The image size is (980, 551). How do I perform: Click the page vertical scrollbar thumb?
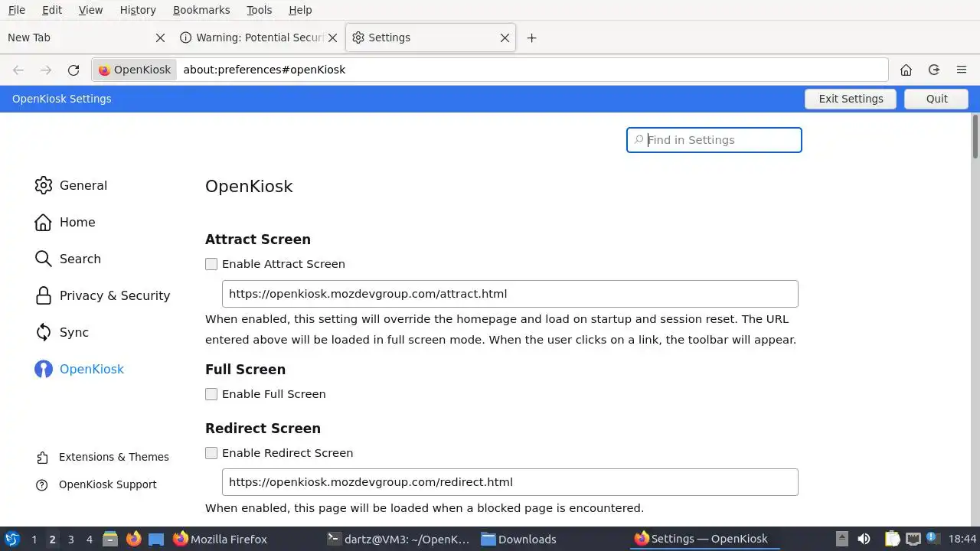[x=975, y=136]
